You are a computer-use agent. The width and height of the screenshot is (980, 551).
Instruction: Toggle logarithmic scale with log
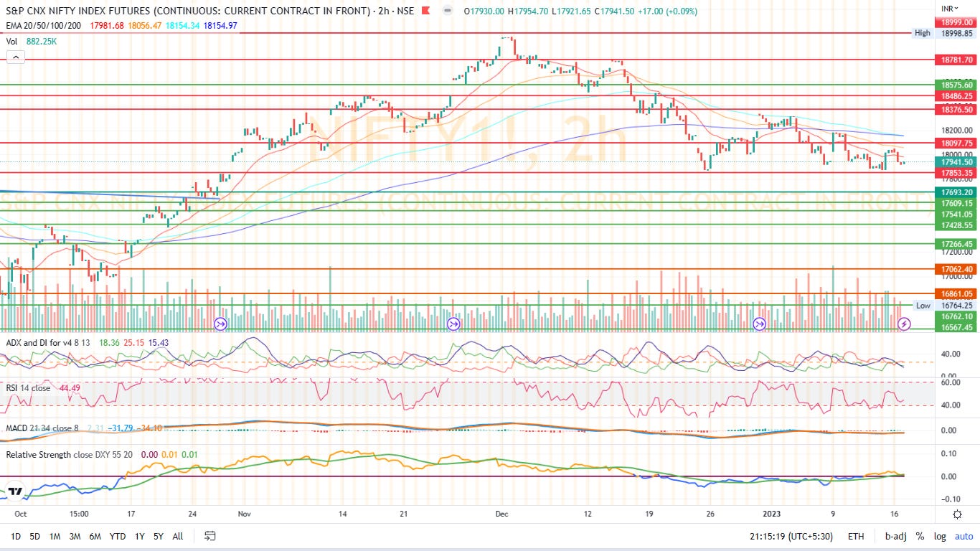941,536
